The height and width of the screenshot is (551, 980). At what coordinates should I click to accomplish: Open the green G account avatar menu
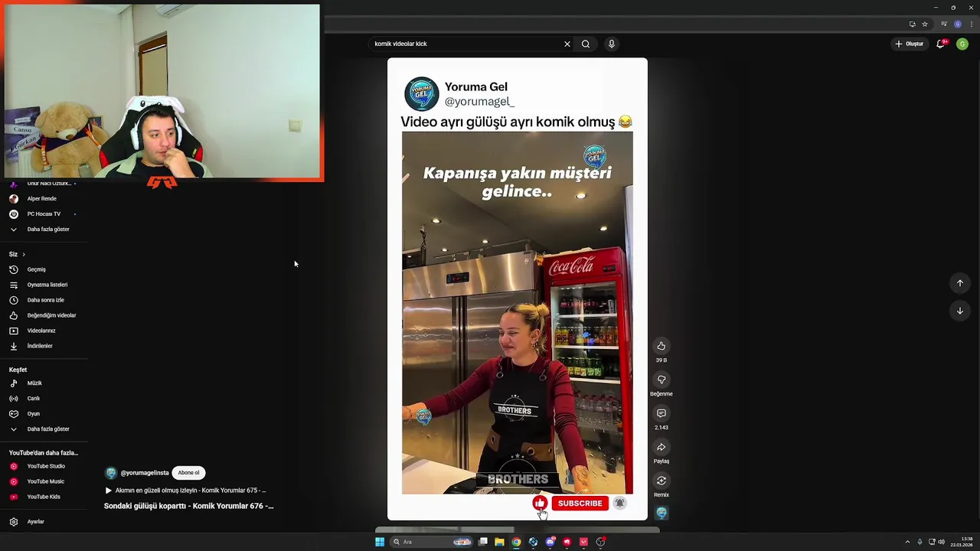tap(962, 44)
